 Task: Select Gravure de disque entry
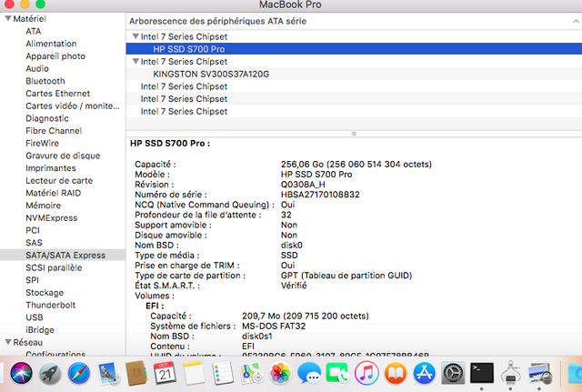click(x=63, y=156)
